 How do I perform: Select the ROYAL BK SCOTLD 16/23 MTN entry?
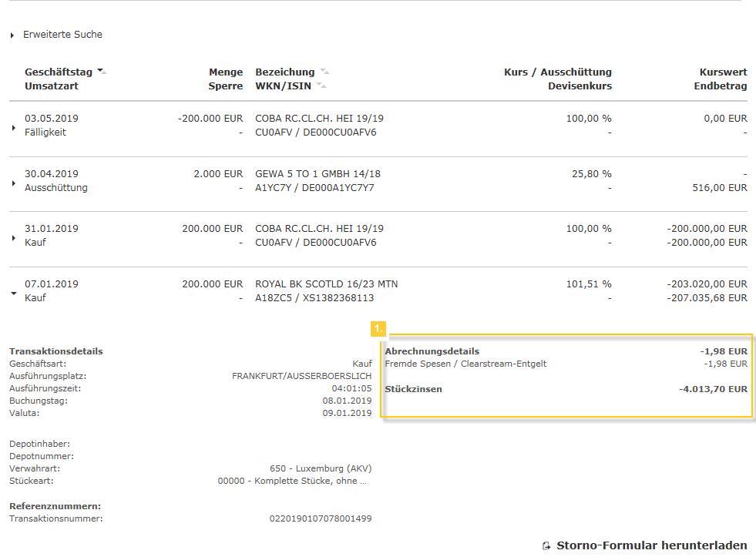pyautogui.click(x=326, y=284)
